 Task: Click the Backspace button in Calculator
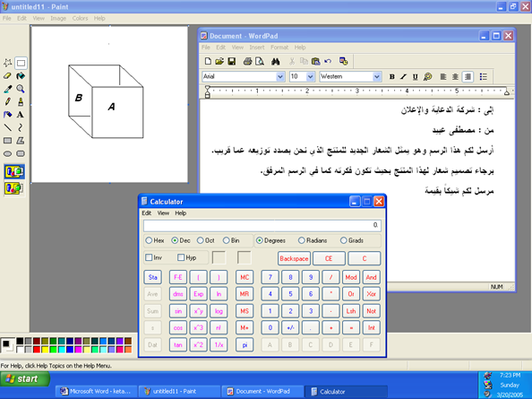click(294, 258)
